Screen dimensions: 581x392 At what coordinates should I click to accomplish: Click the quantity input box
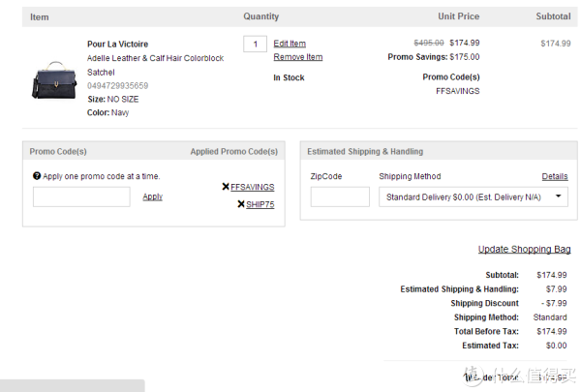[x=255, y=45]
